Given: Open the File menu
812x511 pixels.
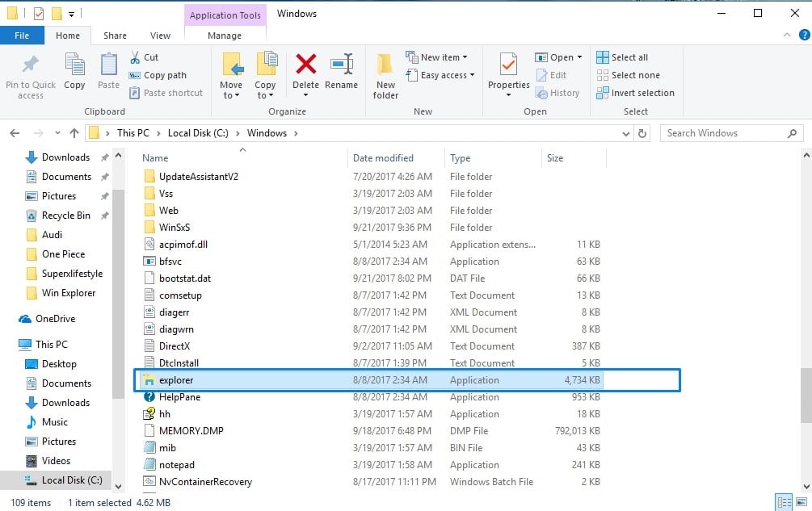Looking at the screenshot, I should 21,36.
